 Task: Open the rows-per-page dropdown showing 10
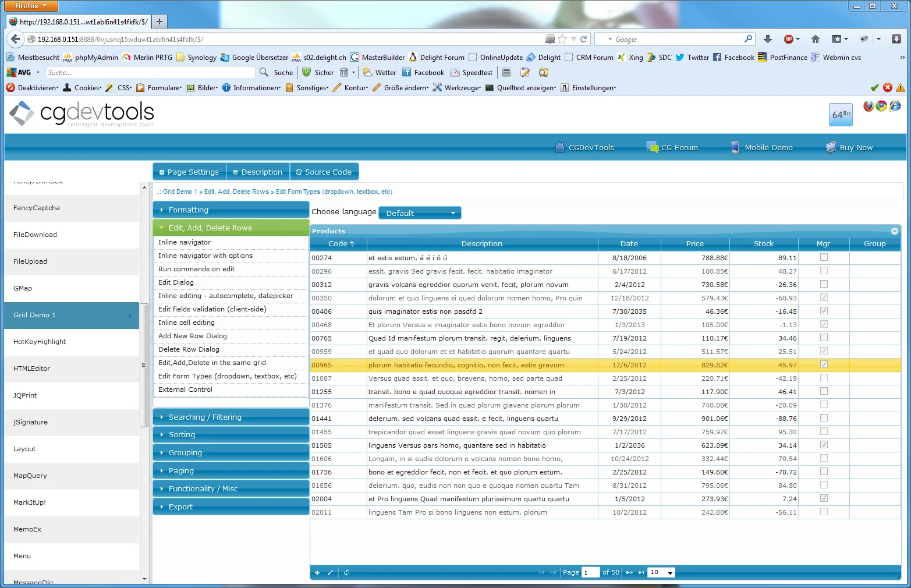click(661, 573)
